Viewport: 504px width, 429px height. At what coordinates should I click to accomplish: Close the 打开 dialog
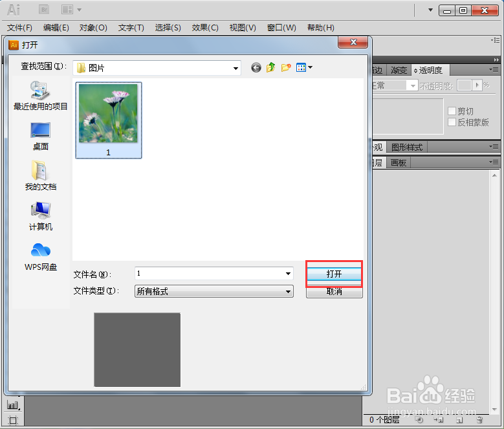[353, 42]
